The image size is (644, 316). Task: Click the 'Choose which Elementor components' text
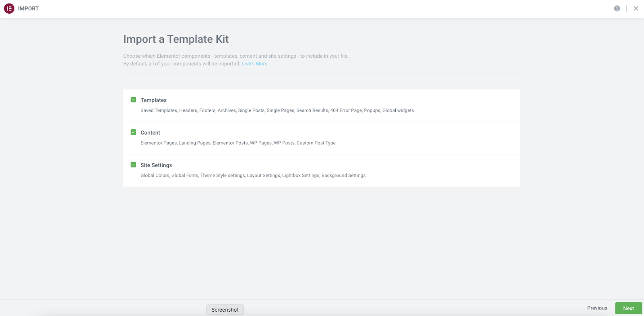tap(236, 56)
